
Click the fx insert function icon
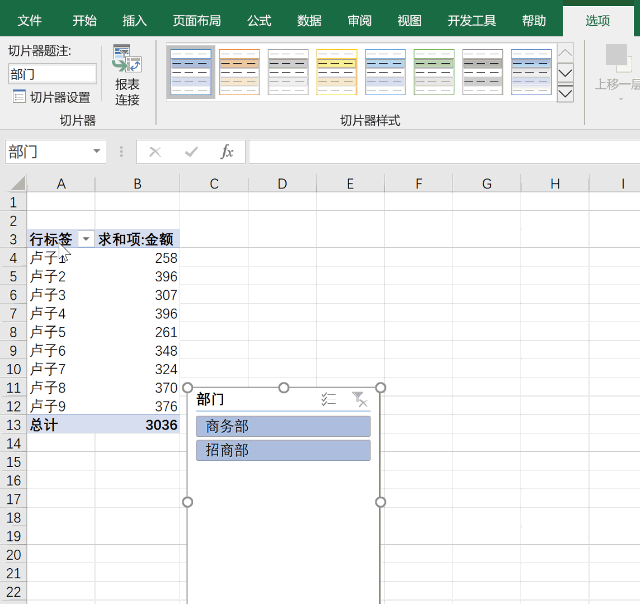[227, 152]
